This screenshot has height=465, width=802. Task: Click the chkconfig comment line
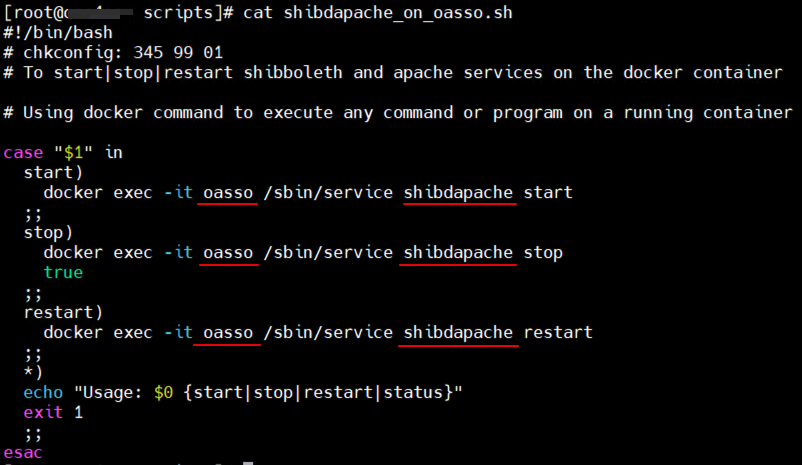coord(113,52)
